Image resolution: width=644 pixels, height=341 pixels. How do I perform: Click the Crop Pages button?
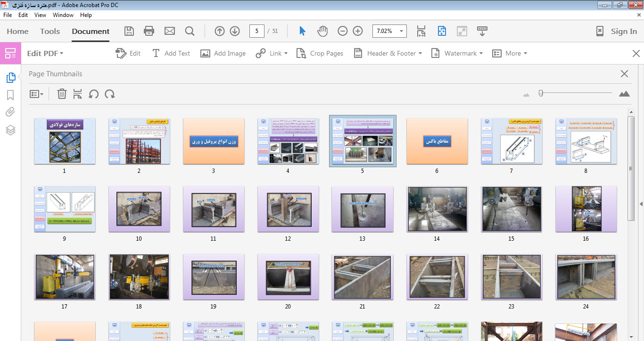point(320,53)
